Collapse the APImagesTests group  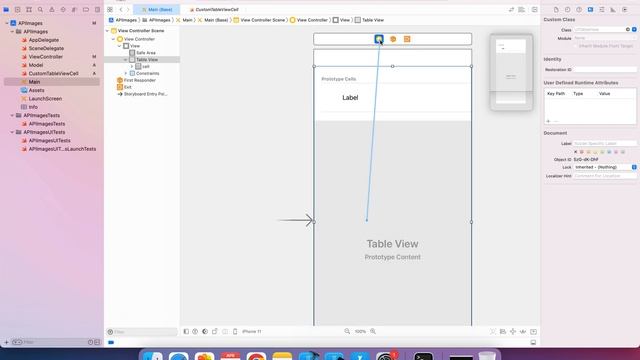coord(12,116)
